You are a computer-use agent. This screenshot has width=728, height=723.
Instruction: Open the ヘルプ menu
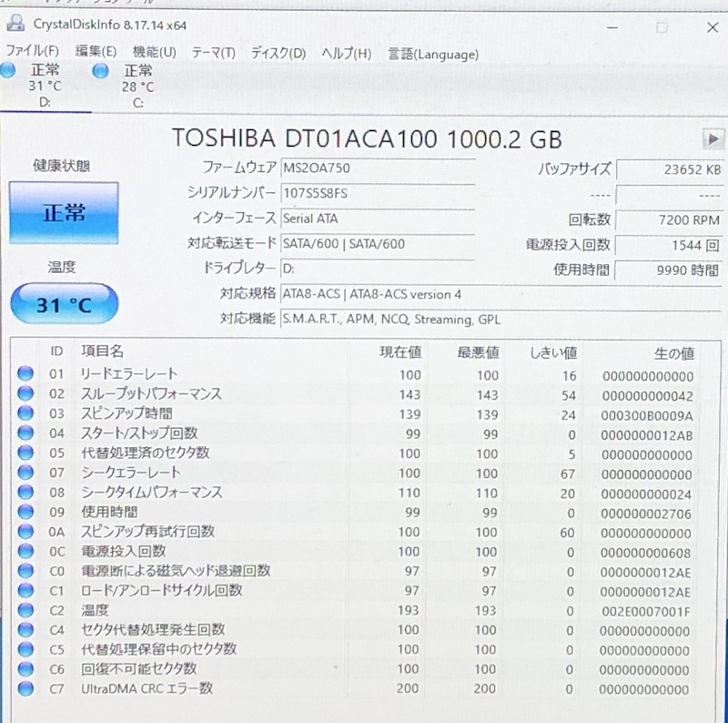(345, 54)
